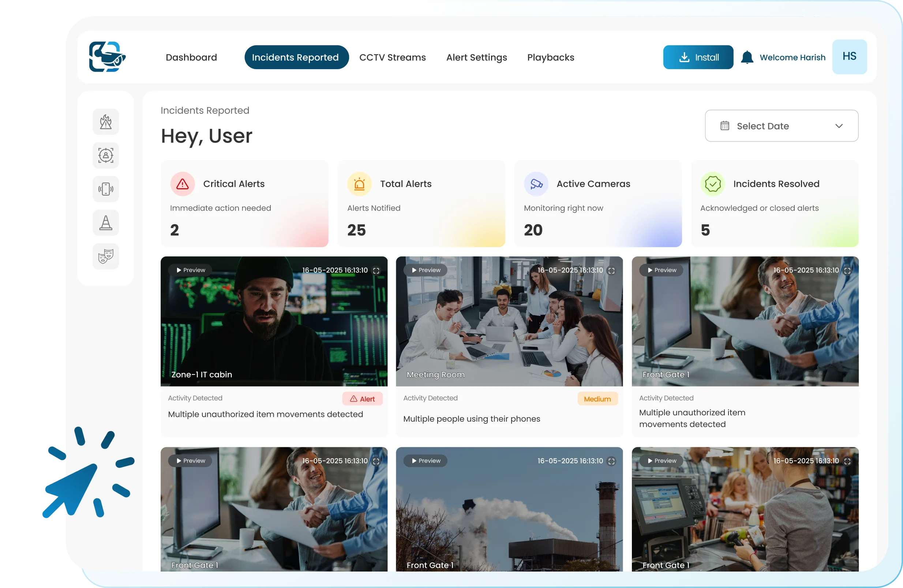
Task: Expand Zone-1 IT cabin feed to fullscreen
Action: click(x=376, y=271)
